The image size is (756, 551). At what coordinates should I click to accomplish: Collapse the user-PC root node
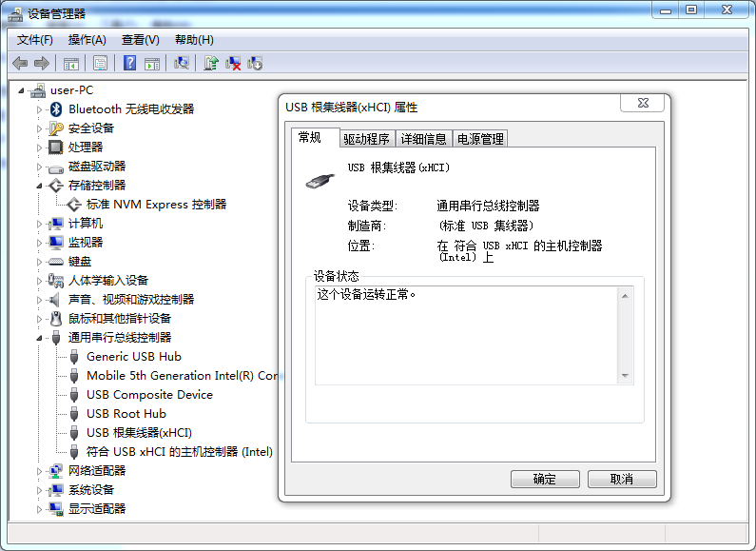coord(21,90)
